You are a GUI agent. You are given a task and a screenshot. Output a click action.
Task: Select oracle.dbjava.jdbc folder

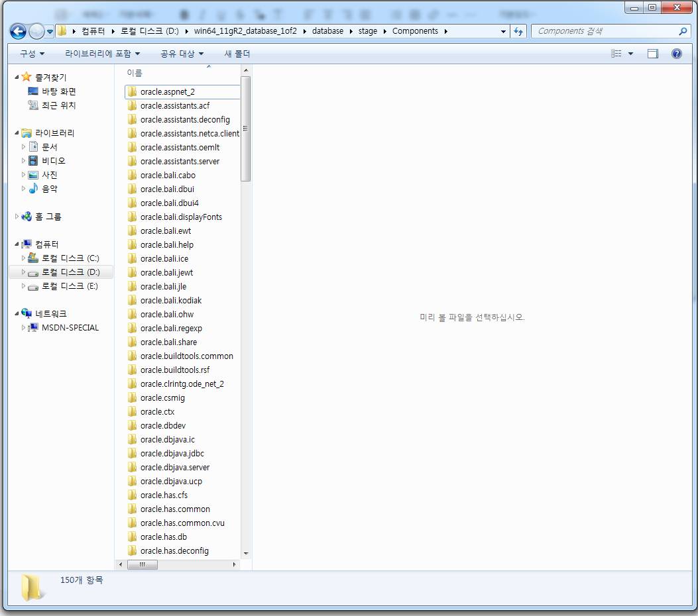[x=172, y=453]
